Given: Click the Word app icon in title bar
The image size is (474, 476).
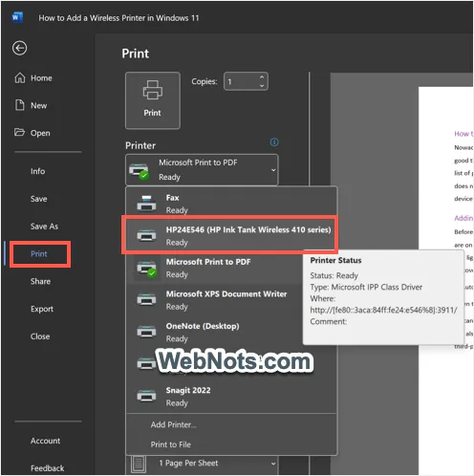Looking at the screenshot, I should (x=17, y=17).
